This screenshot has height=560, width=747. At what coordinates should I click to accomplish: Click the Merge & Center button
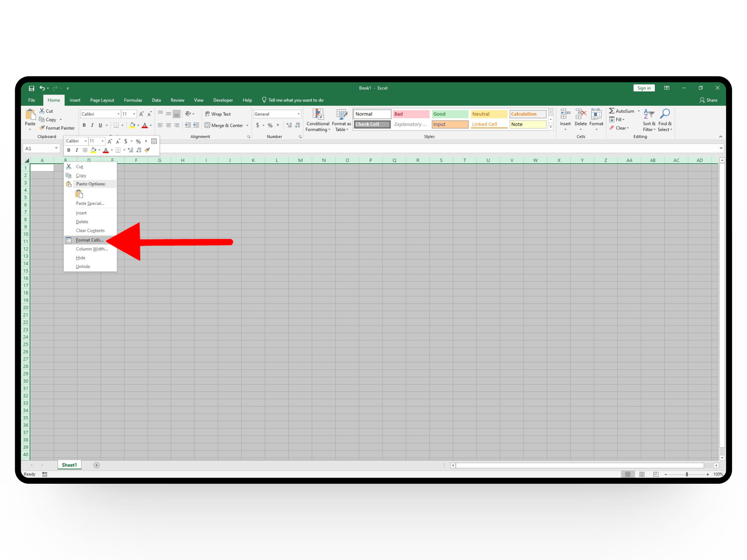[224, 125]
